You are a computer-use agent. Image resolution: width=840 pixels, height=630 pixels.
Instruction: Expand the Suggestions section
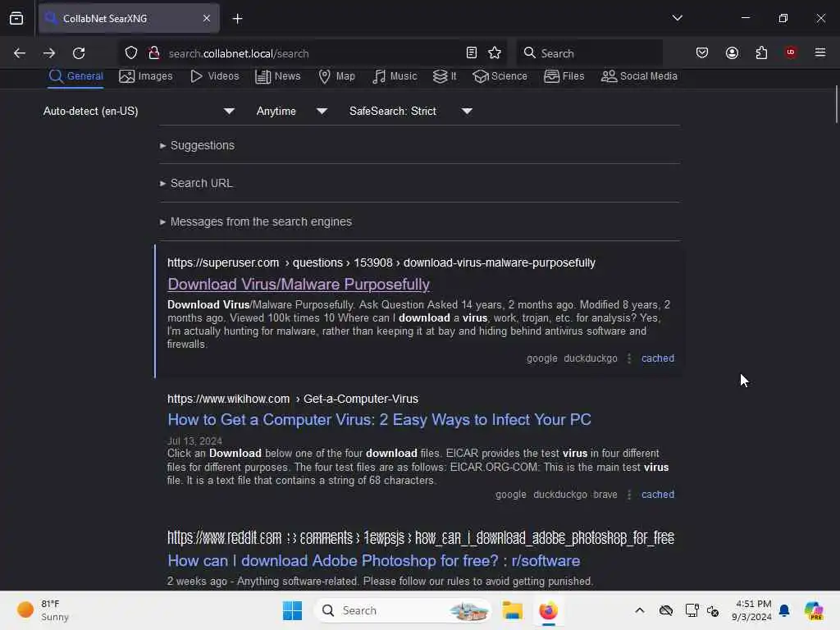click(197, 145)
